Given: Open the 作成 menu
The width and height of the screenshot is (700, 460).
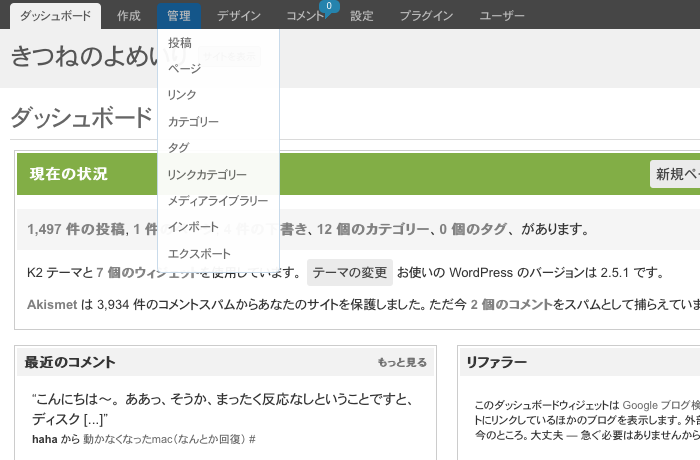Looking at the screenshot, I should point(128,16).
